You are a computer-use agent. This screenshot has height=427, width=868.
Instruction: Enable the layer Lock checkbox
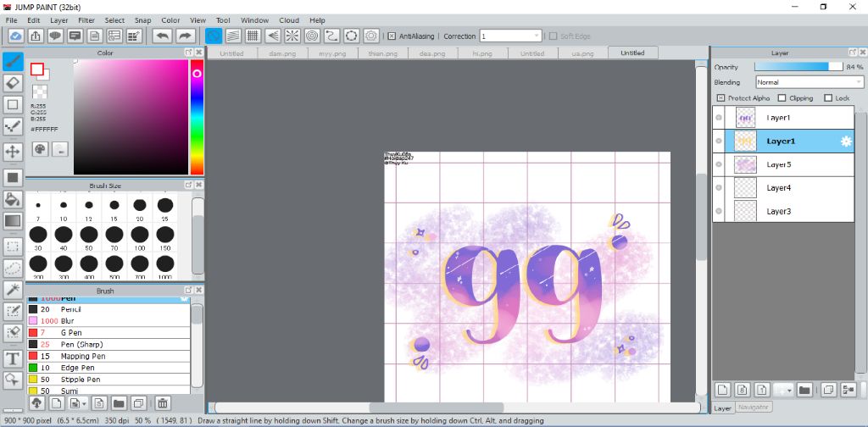(828, 98)
